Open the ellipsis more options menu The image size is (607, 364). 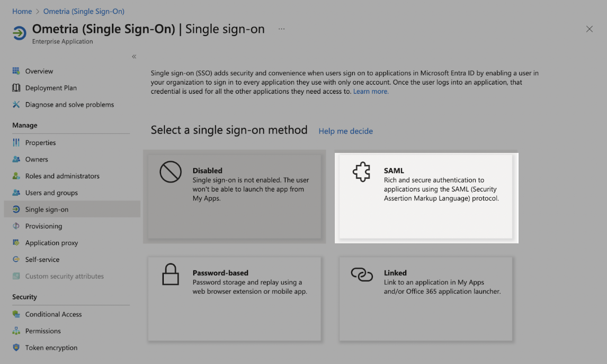[x=281, y=29]
